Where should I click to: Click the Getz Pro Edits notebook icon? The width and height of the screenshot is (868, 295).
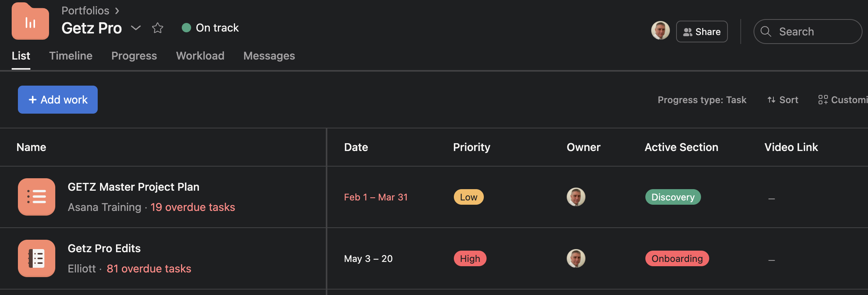point(36,258)
